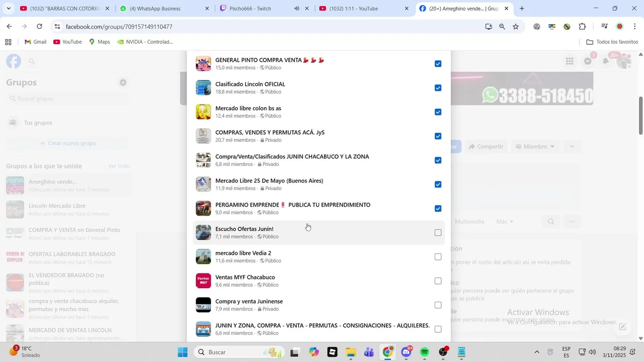Screen dimensions: 644x362
Task: Uncheck COMPRAS, VENDES Y PERMUTAS ACÁ checkbox
Action: pyautogui.click(x=438, y=136)
